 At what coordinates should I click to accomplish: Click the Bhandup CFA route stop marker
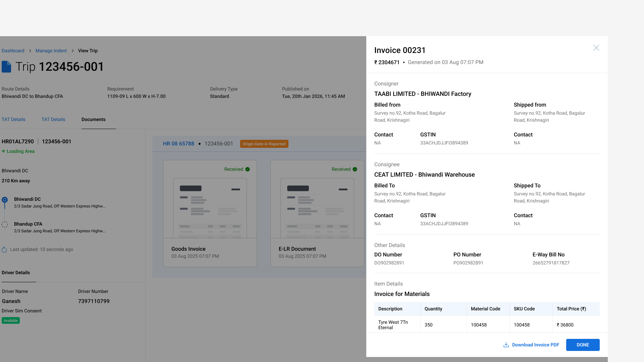tap(5, 225)
